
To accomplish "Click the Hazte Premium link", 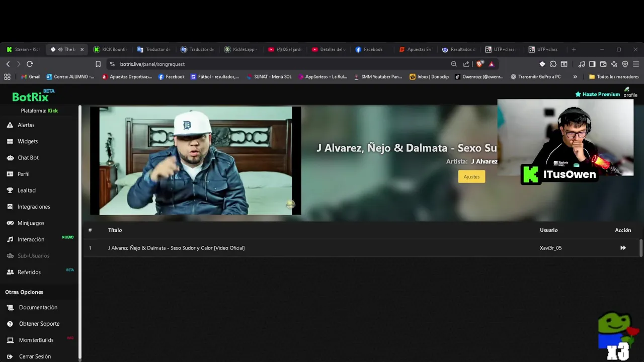I will [597, 94].
